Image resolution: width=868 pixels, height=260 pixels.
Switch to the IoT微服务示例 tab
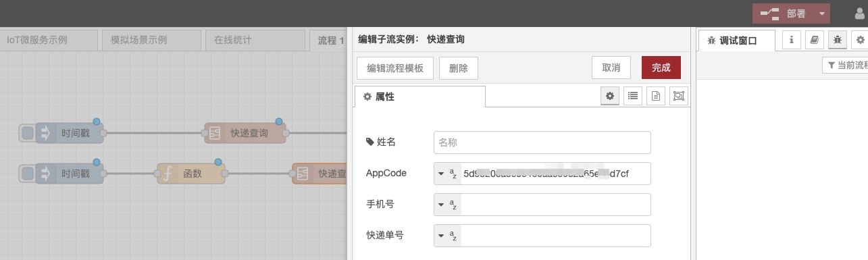click(x=49, y=40)
